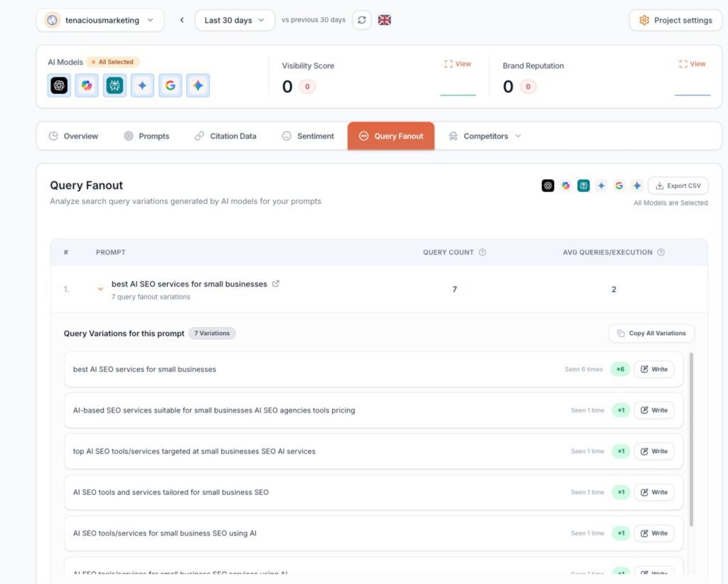Toggle the Gemini model filter above Export CSV
Screen dimensions: 728x584
point(637,185)
